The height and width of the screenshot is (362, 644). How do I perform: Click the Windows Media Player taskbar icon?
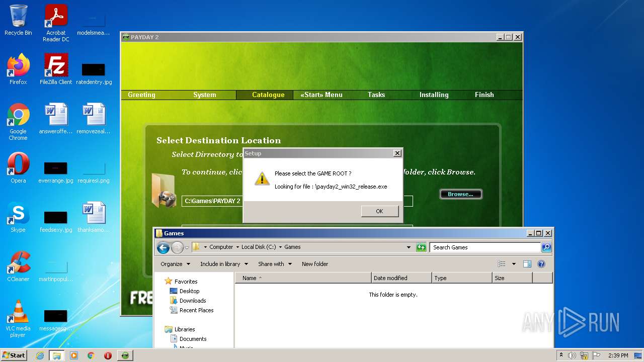click(x=74, y=355)
